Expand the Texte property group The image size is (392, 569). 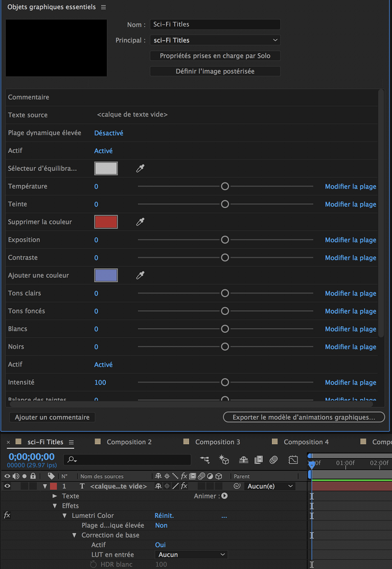pyautogui.click(x=55, y=496)
